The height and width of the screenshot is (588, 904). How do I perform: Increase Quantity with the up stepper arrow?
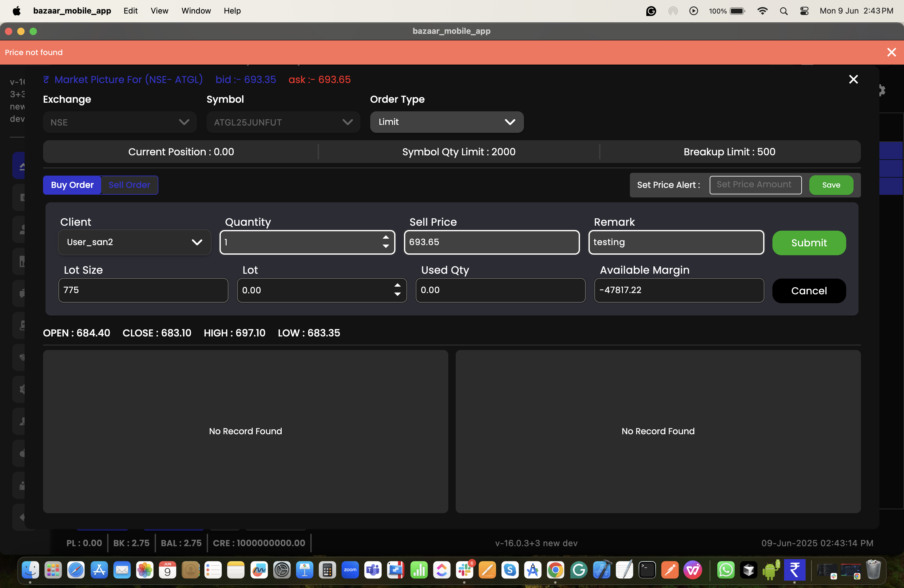[386, 237]
